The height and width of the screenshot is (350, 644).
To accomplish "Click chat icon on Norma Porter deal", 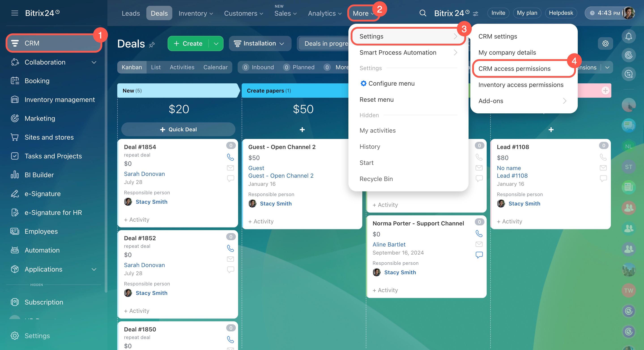I will (x=479, y=255).
